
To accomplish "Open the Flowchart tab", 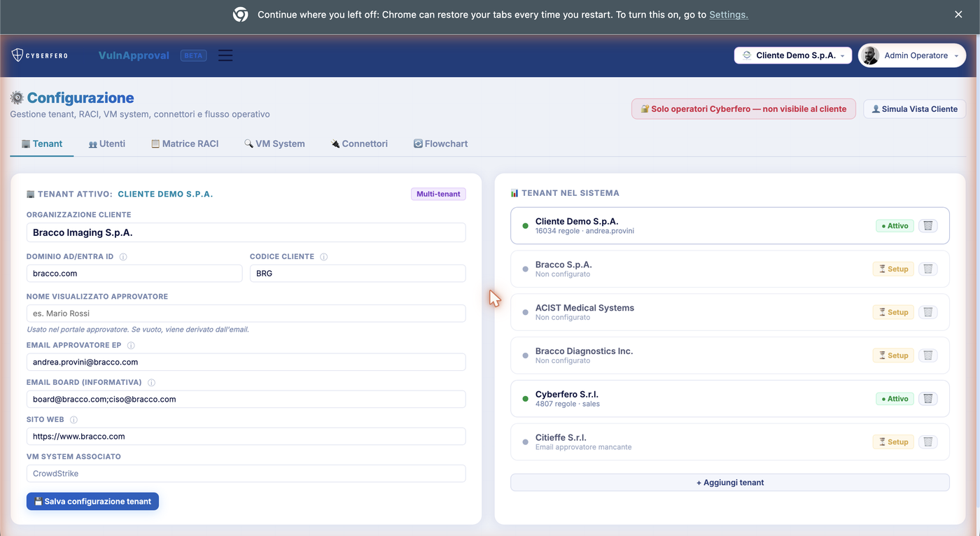I will click(440, 143).
